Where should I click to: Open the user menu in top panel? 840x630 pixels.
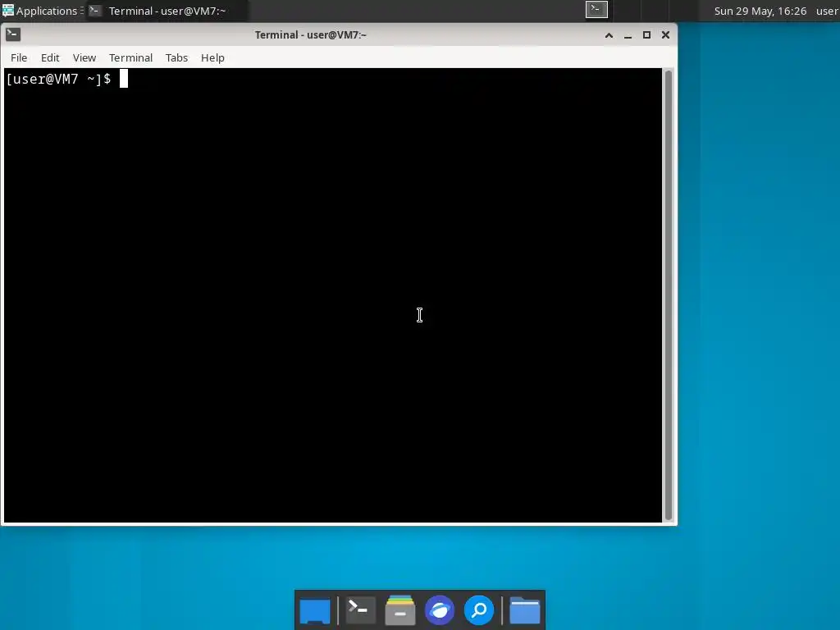(828, 11)
